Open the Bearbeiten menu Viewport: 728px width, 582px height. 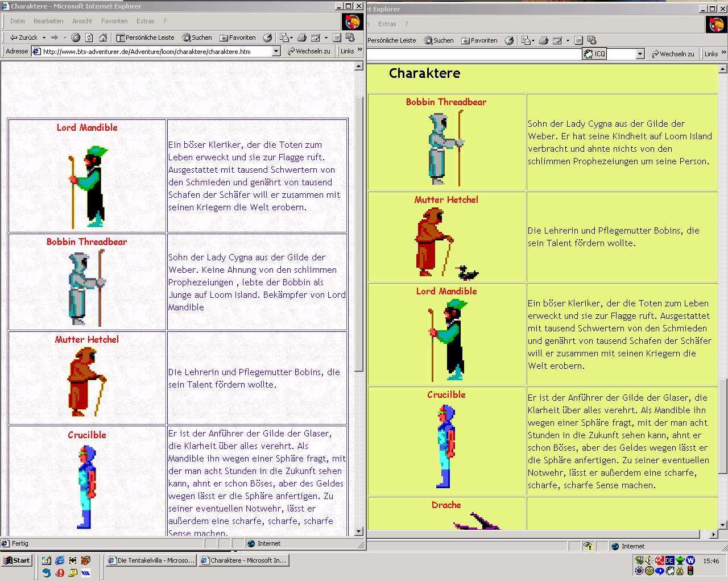(48, 21)
